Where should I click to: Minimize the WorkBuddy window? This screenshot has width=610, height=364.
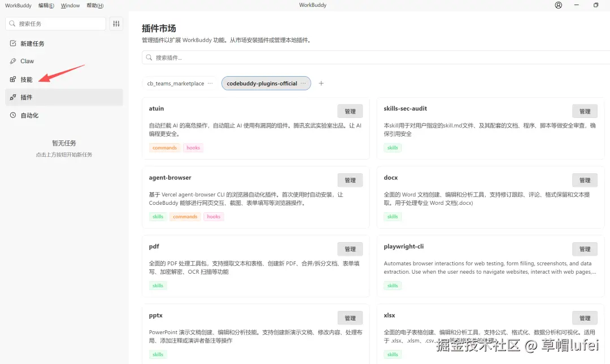[x=577, y=5]
